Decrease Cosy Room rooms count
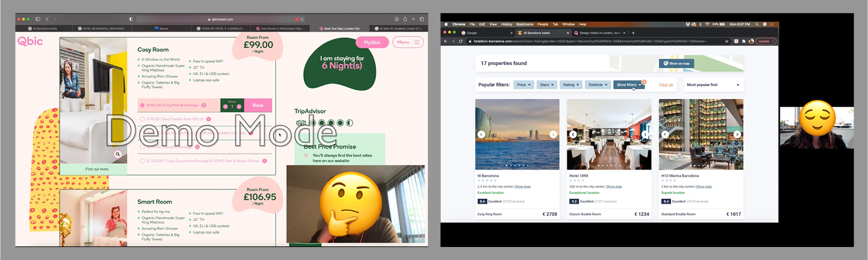Screen dimensions: 868x260 click(x=226, y=107)
